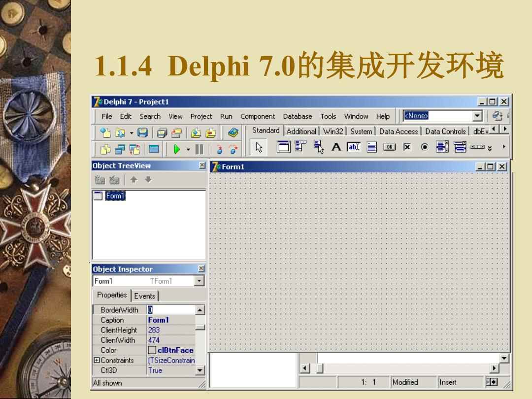532x399 pixels.
Task: Select the ScrollBar component icon
Action: (x=477, y=147)
